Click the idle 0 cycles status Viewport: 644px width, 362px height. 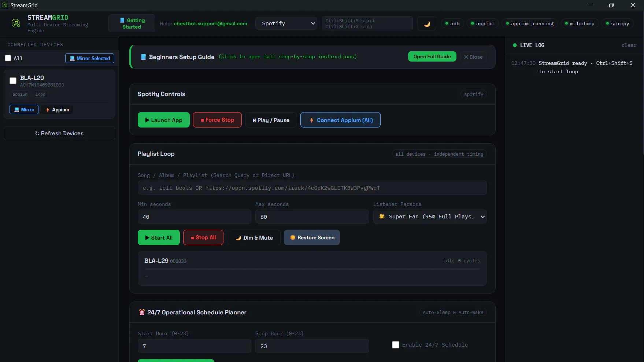tap(462, 261)
